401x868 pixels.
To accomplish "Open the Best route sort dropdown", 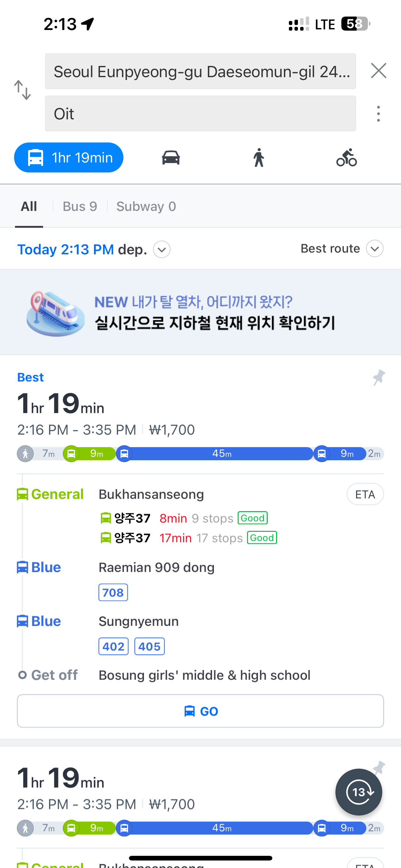I will coord(374,249).
